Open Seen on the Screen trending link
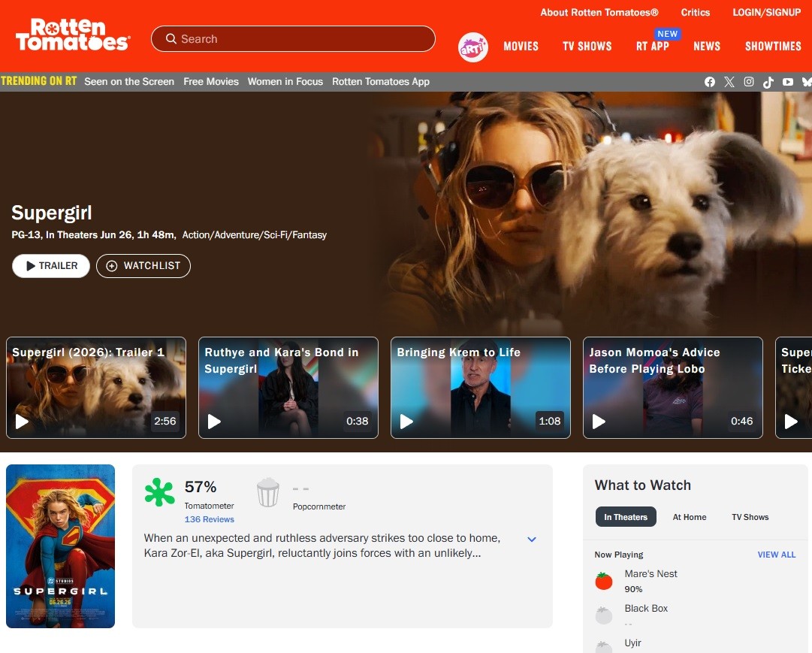Screen dimensions: 812x653 click(x=129, y=82)
